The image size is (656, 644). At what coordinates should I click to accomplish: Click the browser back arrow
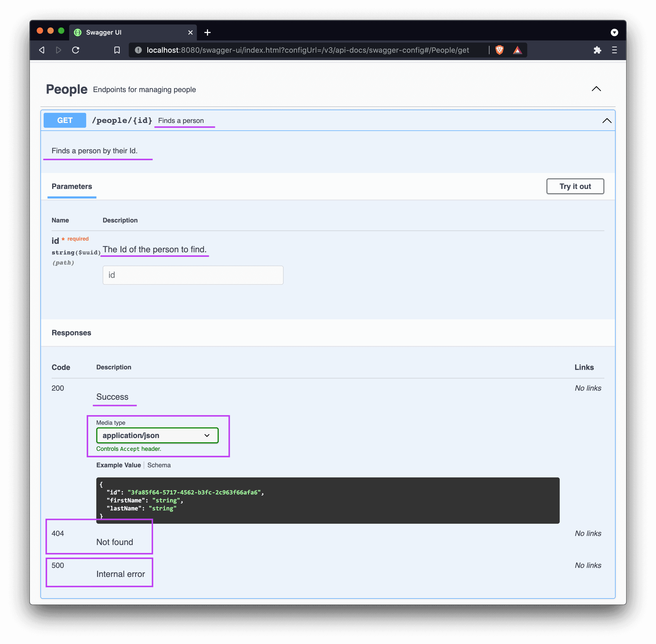point(42,50)
